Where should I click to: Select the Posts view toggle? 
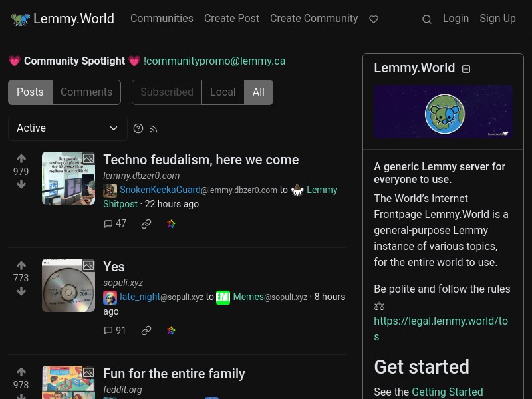tap(30, 92)
